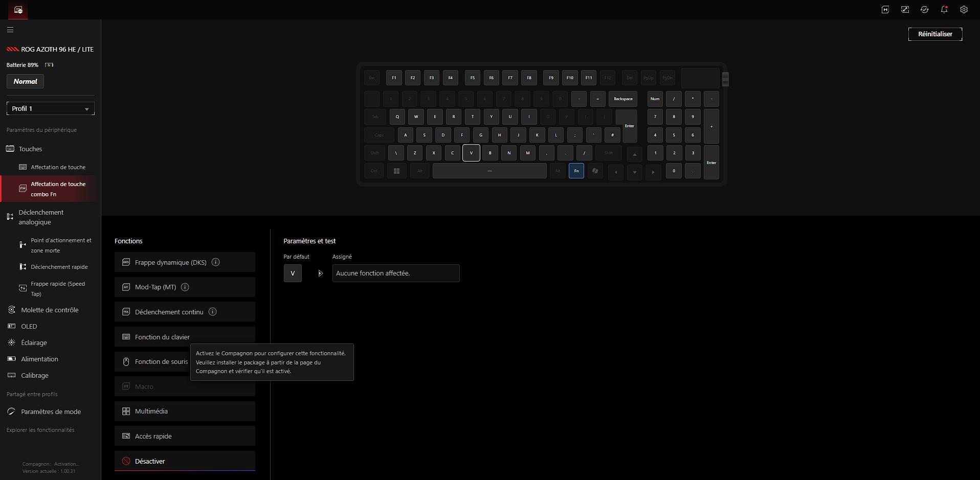This screenshot has width=980, height=480.
Task: Collapse sidebar with hamburger menu icon
Action: click(10, 30)
